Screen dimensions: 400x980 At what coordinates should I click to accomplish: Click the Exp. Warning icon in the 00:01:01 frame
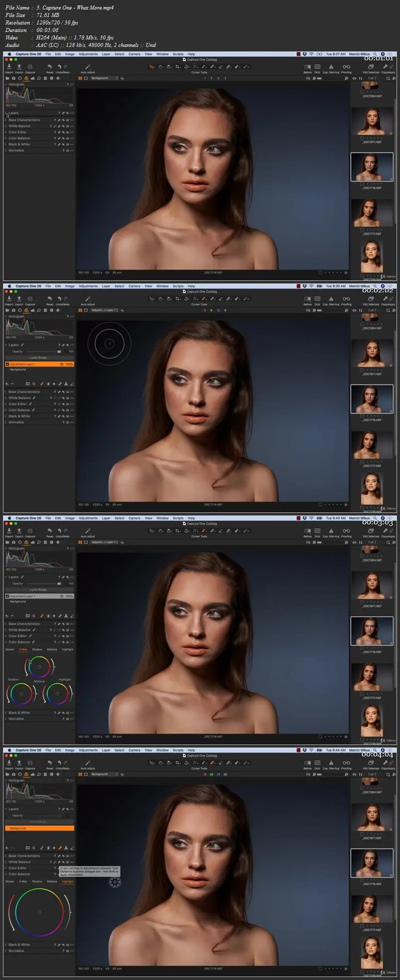331,67
